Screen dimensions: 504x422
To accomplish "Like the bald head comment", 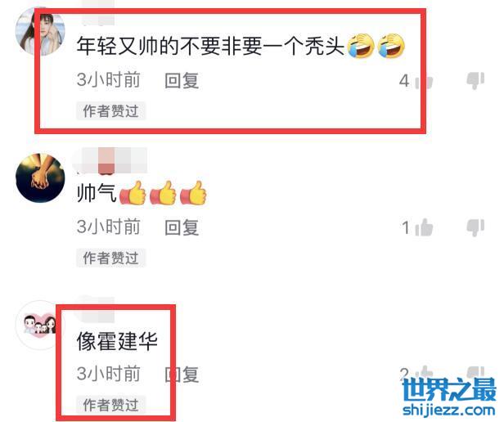I will tap(425, 81).
